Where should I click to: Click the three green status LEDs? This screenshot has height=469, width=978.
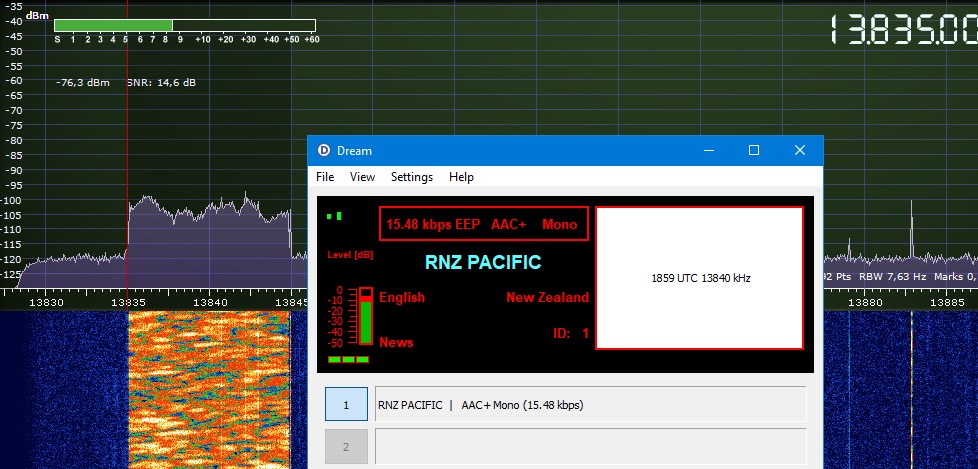[348, 359]
